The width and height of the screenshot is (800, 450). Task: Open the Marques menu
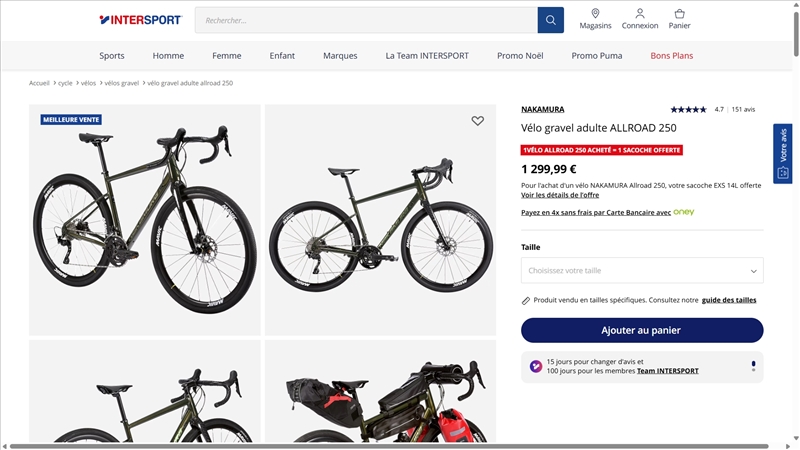[340, 56]
